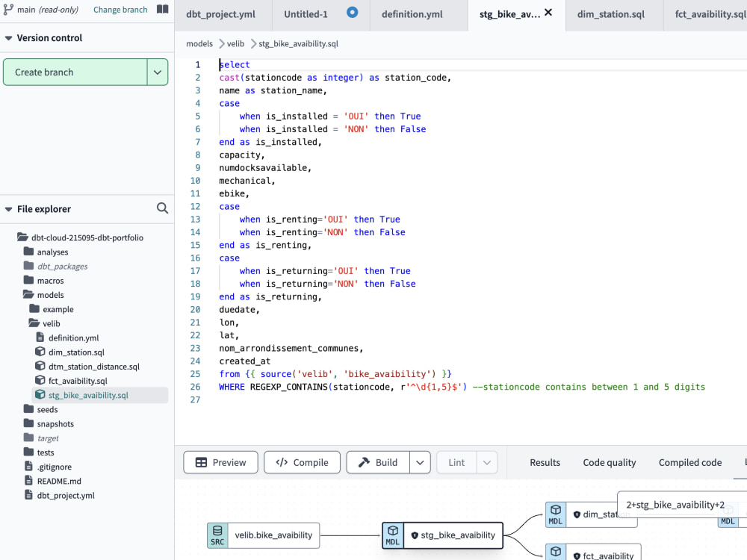The height and width of the screenshot is (560, 747).
Task: Click the cube icon beside fct_avaibility.sql
Action: [x=40, y=381]
